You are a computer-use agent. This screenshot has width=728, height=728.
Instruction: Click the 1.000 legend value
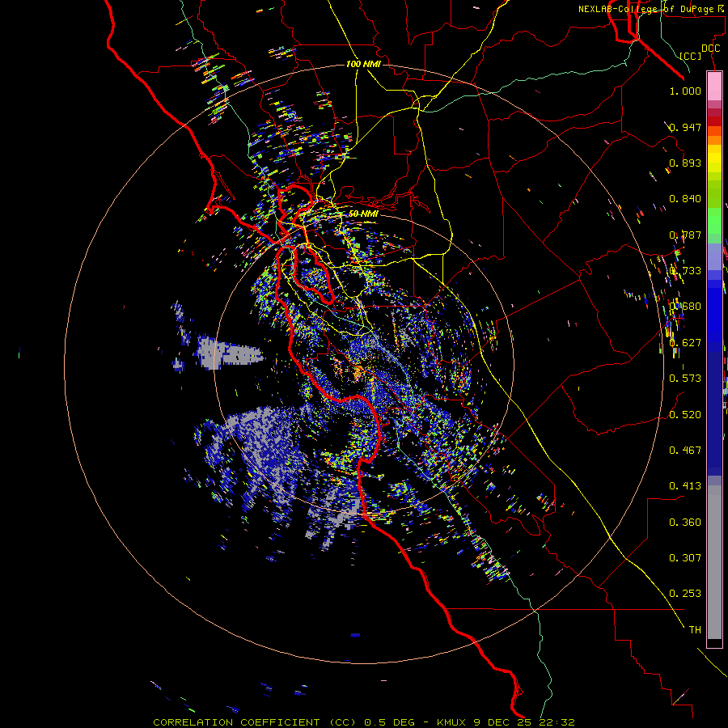[x=685, y=91]
